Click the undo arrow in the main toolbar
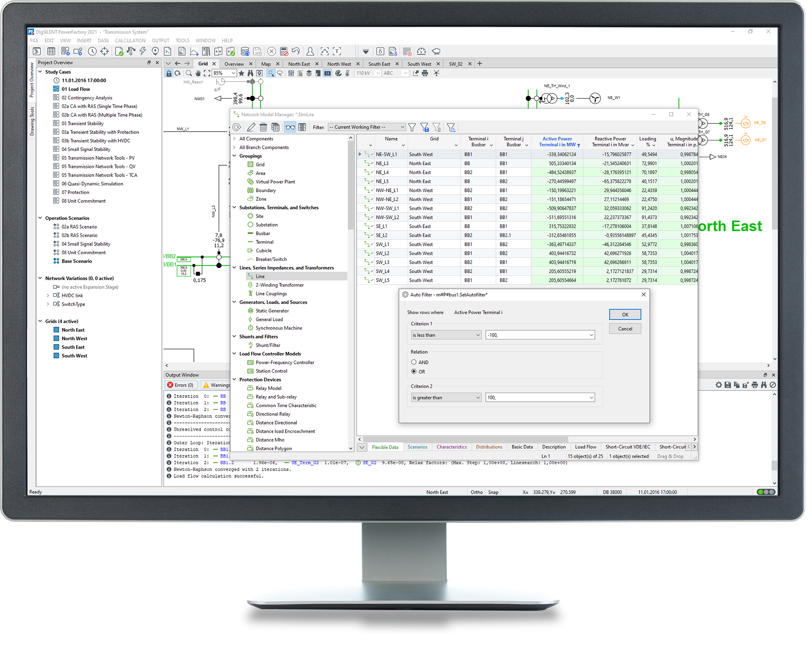Screen dimensions: 812x651 pos(296,51)
